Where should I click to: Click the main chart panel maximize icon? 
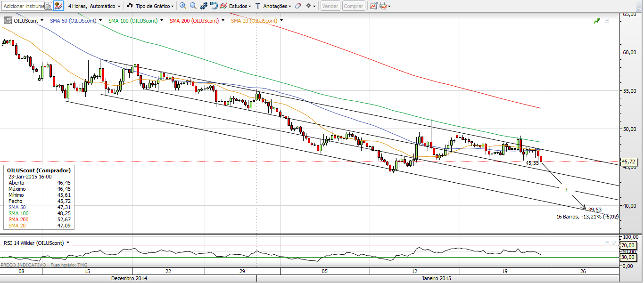tap(607, 21)
